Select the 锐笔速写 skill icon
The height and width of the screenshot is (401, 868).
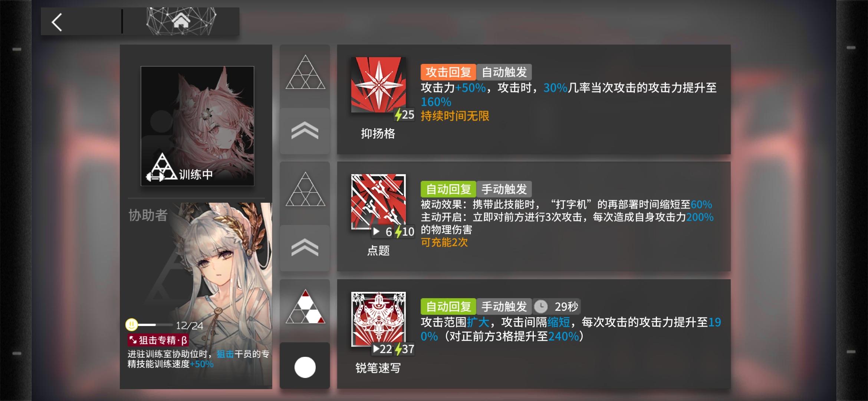(378, 319)
